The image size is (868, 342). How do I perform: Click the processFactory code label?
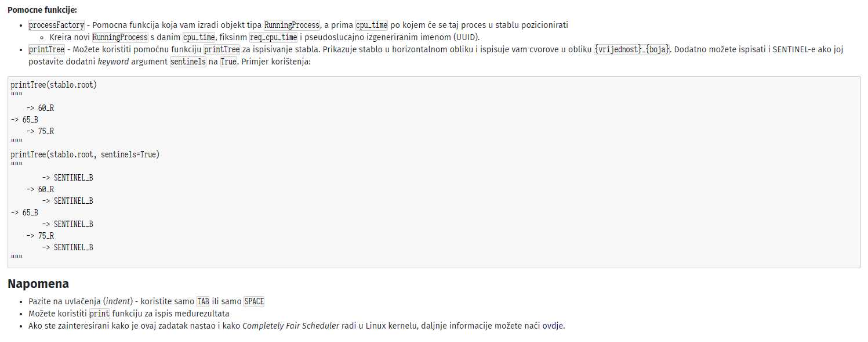(57, 26)
